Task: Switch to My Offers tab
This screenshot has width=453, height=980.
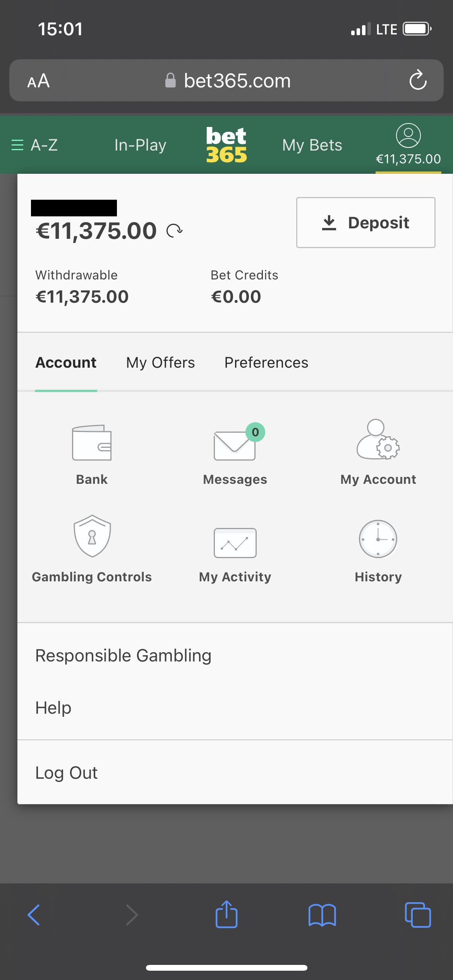Action: pos(160,363)
